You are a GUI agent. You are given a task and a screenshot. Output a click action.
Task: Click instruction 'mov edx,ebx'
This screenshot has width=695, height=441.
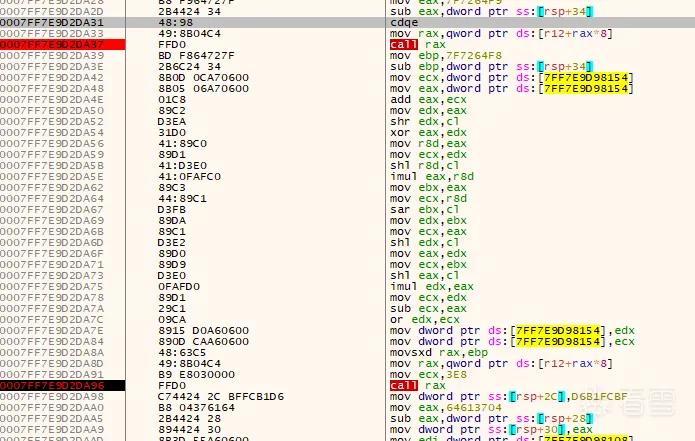click(x=428, y=220)
